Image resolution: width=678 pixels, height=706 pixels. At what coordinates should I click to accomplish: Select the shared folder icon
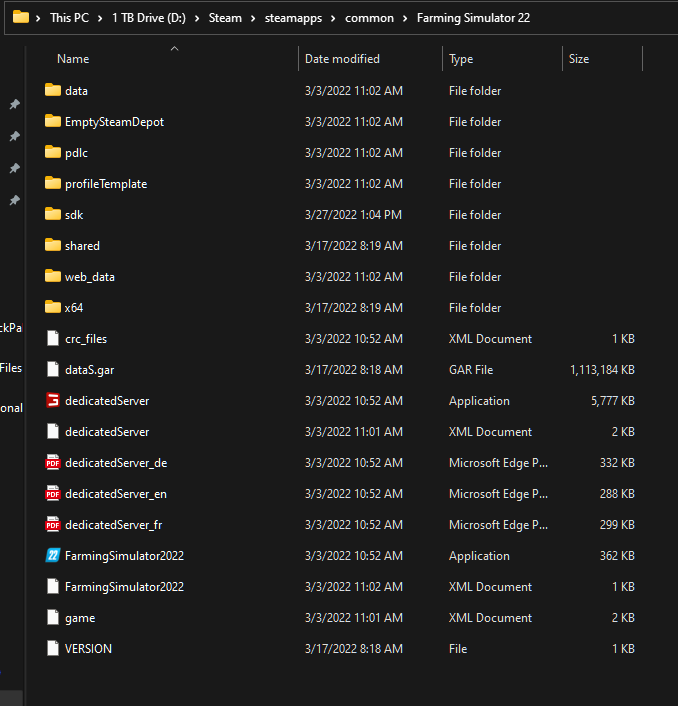point(53,245)
